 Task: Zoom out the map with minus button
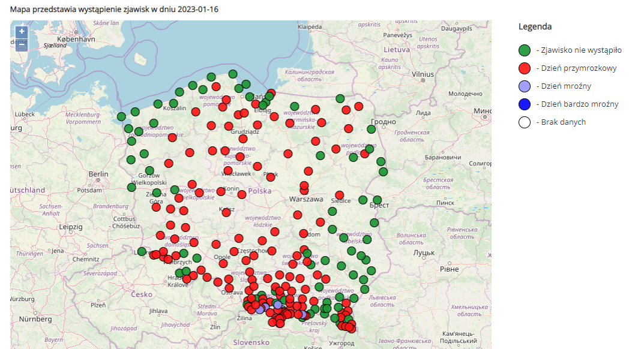click(22, 45)
